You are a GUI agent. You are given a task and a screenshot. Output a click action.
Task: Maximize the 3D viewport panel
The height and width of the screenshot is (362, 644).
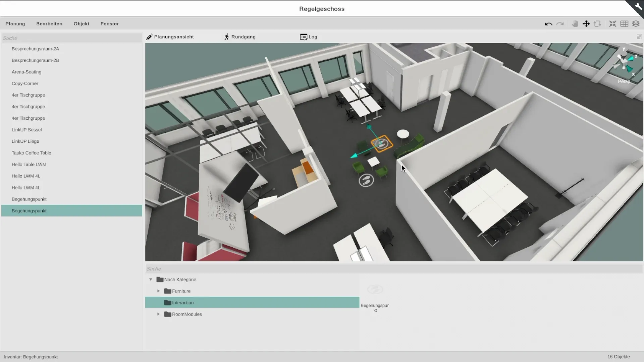[x=639, y=37]
